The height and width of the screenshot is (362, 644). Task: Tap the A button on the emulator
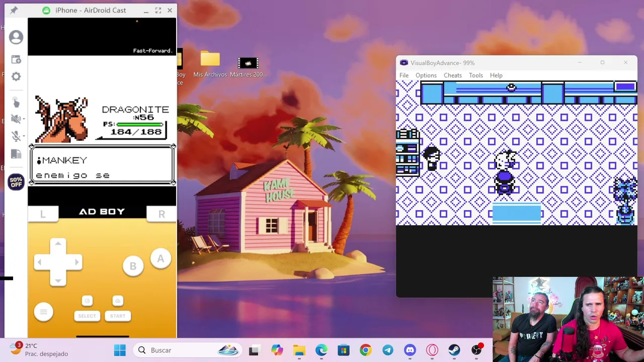160,259
